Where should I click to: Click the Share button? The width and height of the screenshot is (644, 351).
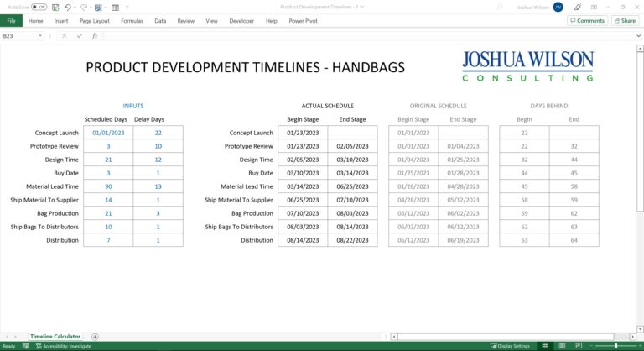pos(625,21)
